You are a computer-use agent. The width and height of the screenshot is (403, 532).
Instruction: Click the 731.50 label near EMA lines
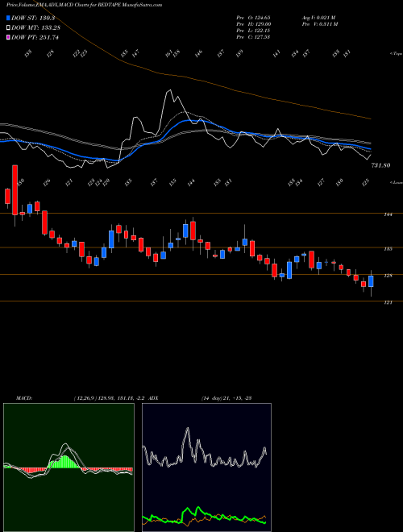click(x=380, y=165)
